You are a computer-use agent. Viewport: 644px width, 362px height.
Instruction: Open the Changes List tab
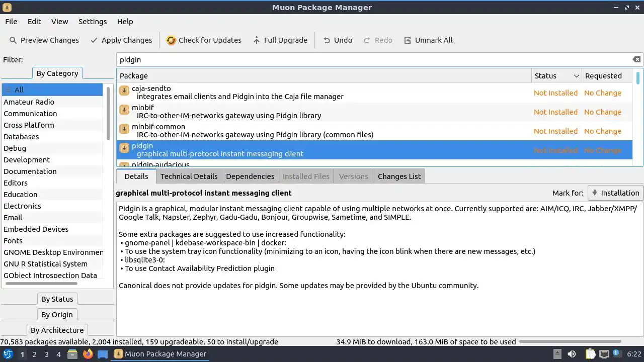(x=399, y=176)
